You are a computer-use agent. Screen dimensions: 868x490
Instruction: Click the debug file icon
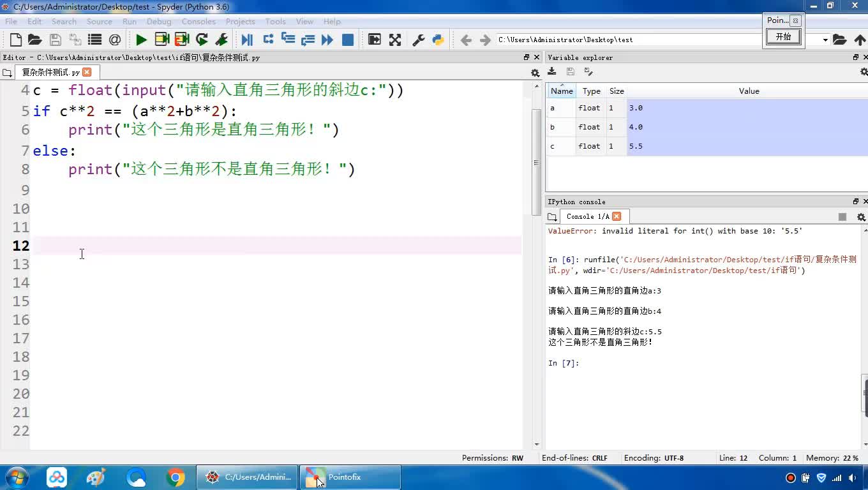[x=247, y=40]
